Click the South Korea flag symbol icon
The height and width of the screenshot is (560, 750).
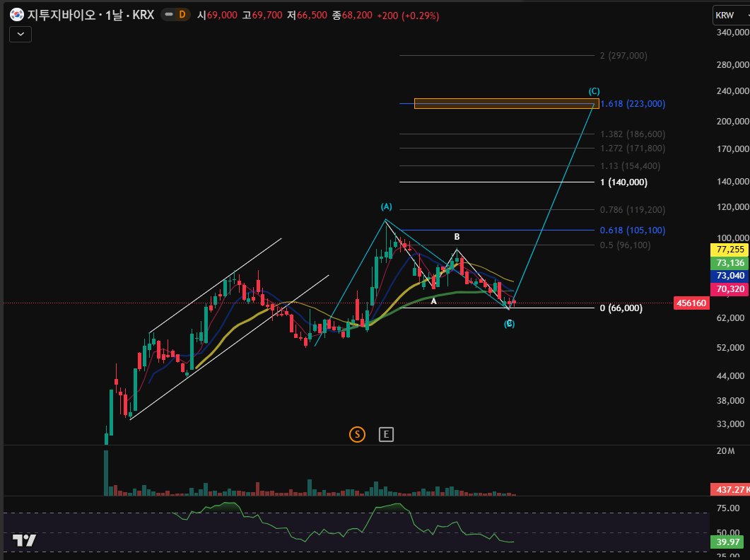(17, 15)
